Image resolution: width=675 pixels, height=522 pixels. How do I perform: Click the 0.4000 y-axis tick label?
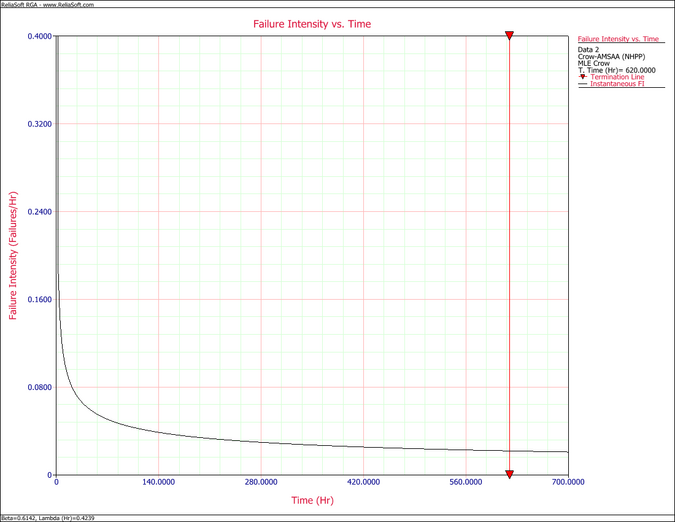tap(39, 36)
